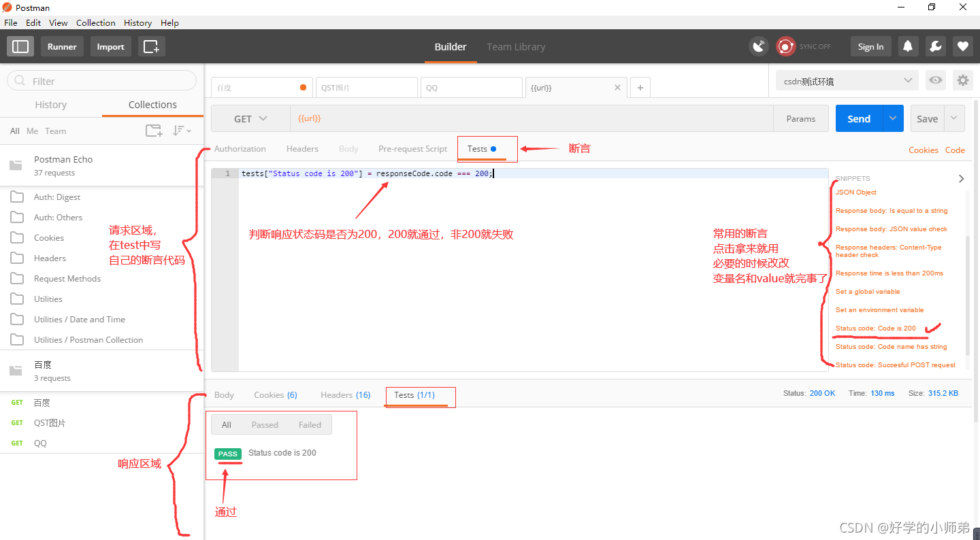Open the File menu
This screenshot has width=980, height=540.
(x=10, y=22)
